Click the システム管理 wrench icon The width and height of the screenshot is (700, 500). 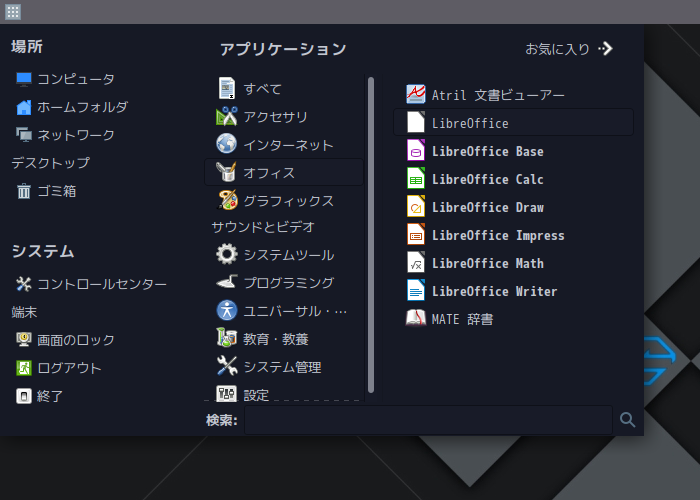coord(227,366)
